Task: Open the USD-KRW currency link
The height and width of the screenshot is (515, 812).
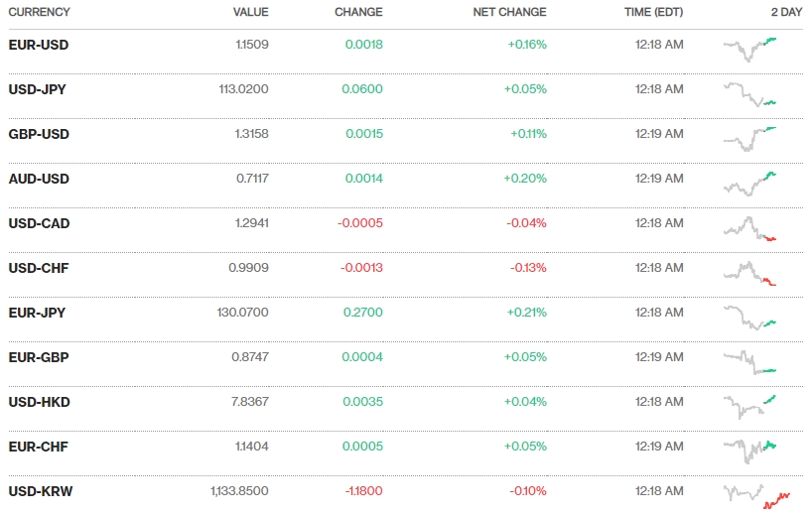Action: click(x=41, y=491)
